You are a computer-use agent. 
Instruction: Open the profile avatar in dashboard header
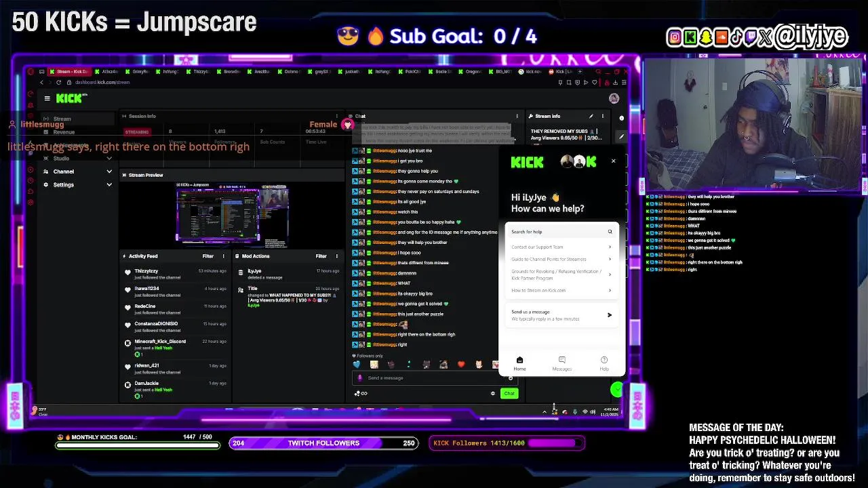coord(614,98)
